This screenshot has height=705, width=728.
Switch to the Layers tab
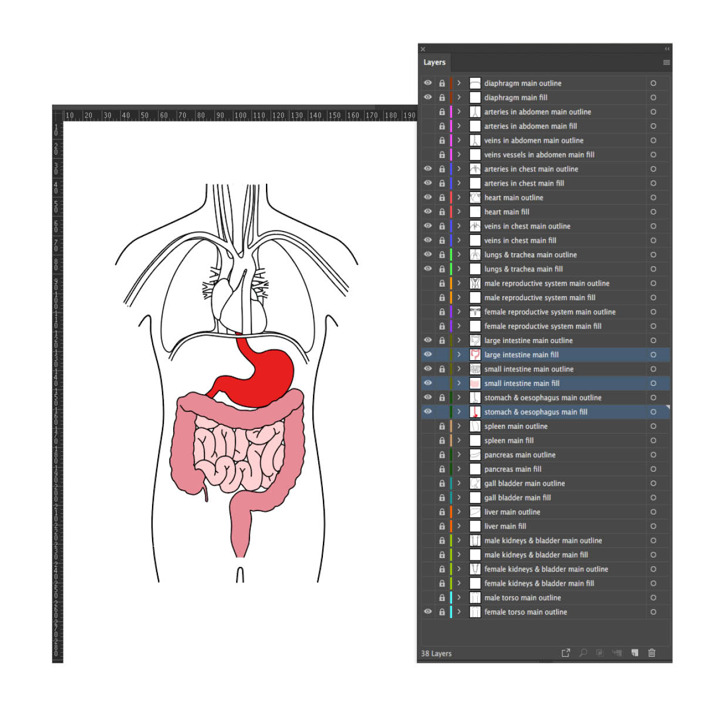[x=434, y=62]
